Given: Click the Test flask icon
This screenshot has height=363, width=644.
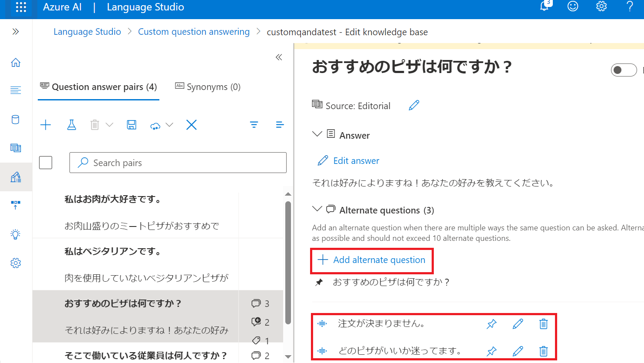Looking at the screenshot, I should click(72, 125).
